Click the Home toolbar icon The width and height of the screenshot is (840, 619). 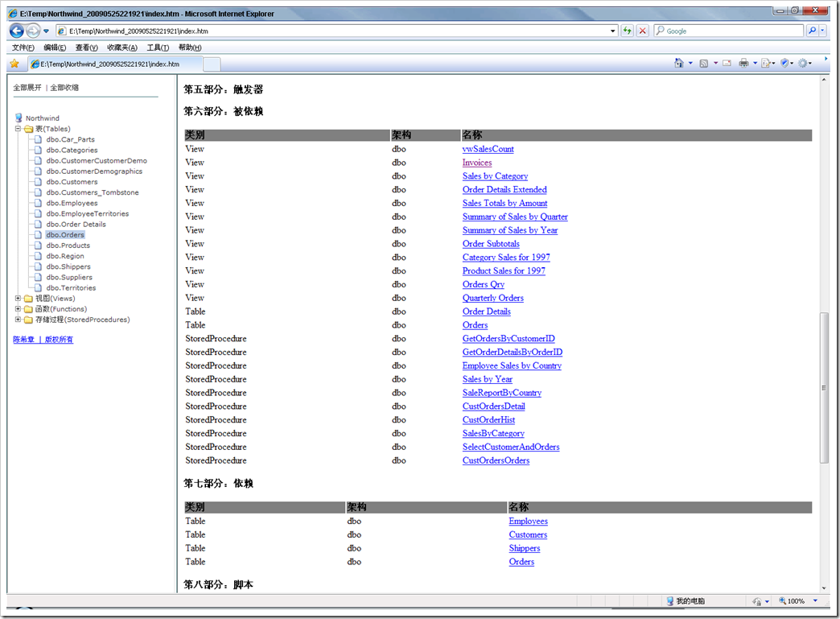679,64
